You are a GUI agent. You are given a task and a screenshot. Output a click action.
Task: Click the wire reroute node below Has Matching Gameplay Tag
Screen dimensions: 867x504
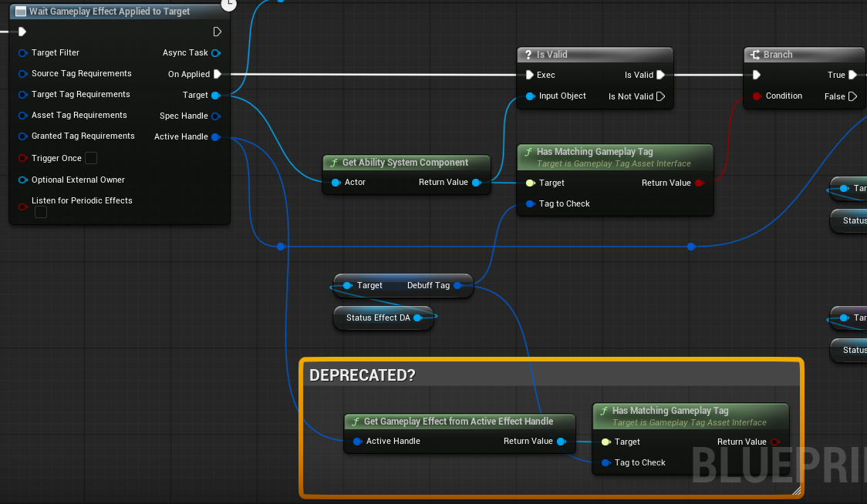pos(691,247)
